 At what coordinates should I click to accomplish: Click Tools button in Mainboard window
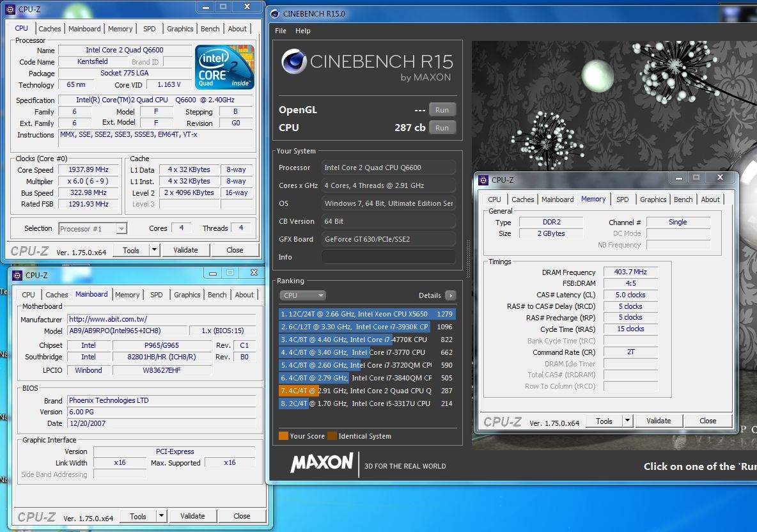[137, 516]
